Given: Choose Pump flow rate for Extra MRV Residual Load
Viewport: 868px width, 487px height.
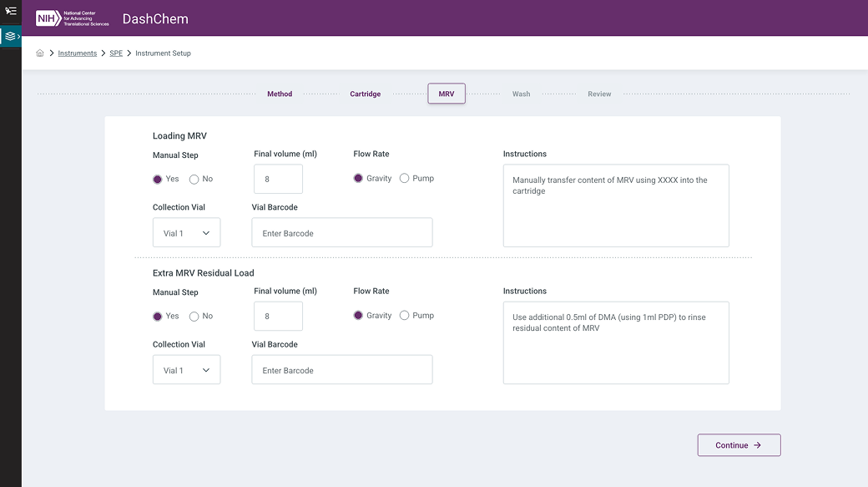Looking at the screenshot, I should click(x=405, y=315).
